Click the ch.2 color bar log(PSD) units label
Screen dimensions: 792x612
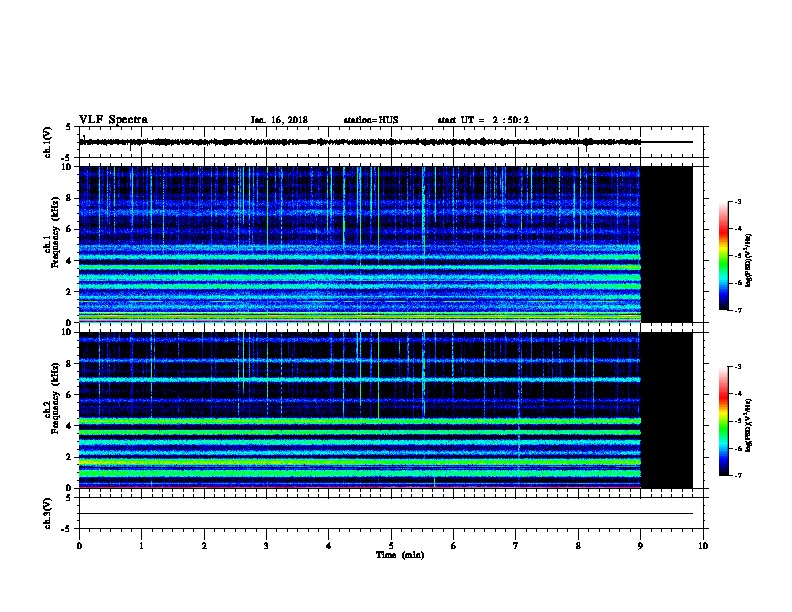(749, 425)
